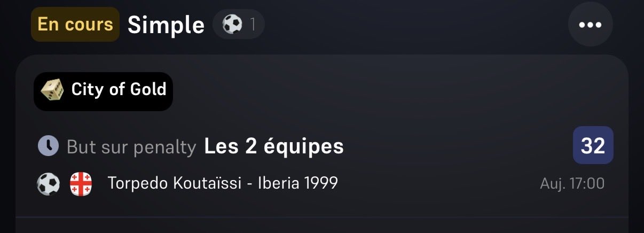Viewport: 644px width, 233px height.
Task: Tap the selection count number 1
Action: click(253, 25)
